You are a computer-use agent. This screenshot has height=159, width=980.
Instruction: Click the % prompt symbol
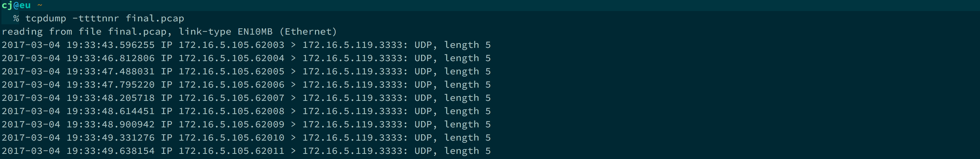16,19
